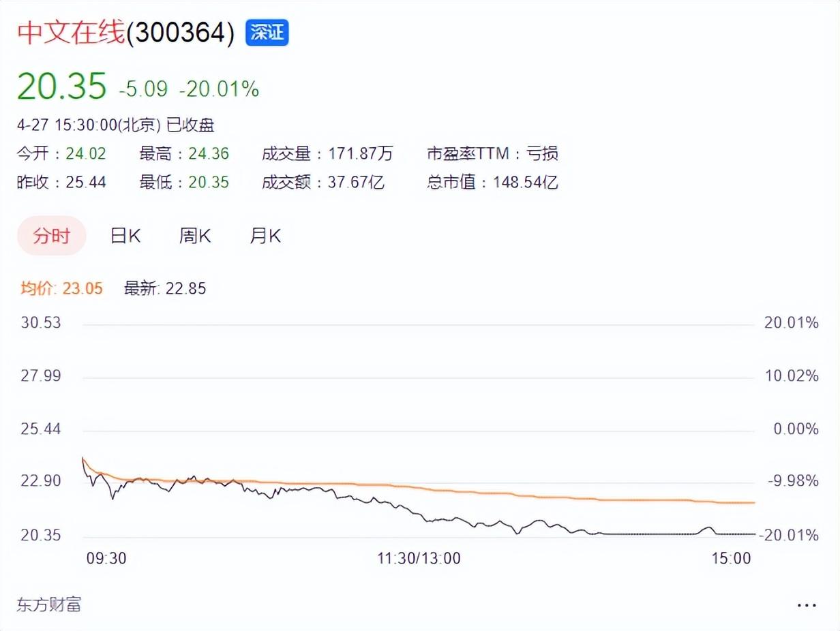Click the 最高 value 24.36
Viewport: 840px width, 631px height.
tap(209, 154)
